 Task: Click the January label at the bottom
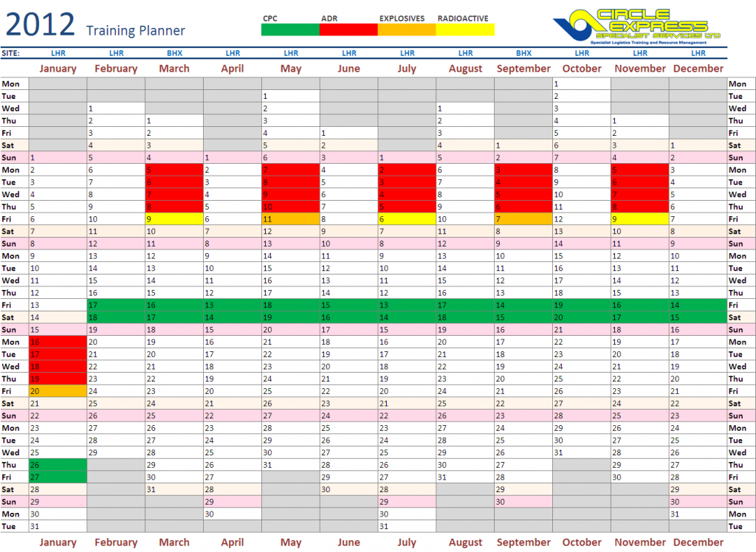coord(58,542)
